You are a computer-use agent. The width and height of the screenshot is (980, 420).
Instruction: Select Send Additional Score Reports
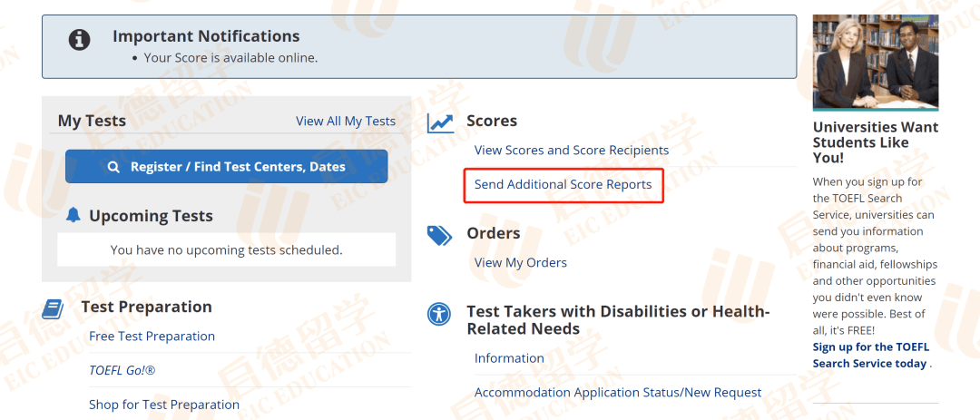tap(563, 185)
